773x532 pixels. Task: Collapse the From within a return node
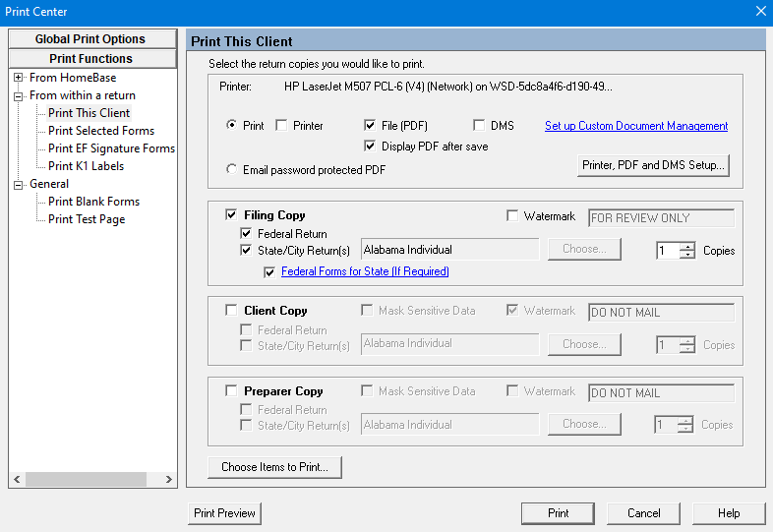pyautogui.click(x=19, y=95)
